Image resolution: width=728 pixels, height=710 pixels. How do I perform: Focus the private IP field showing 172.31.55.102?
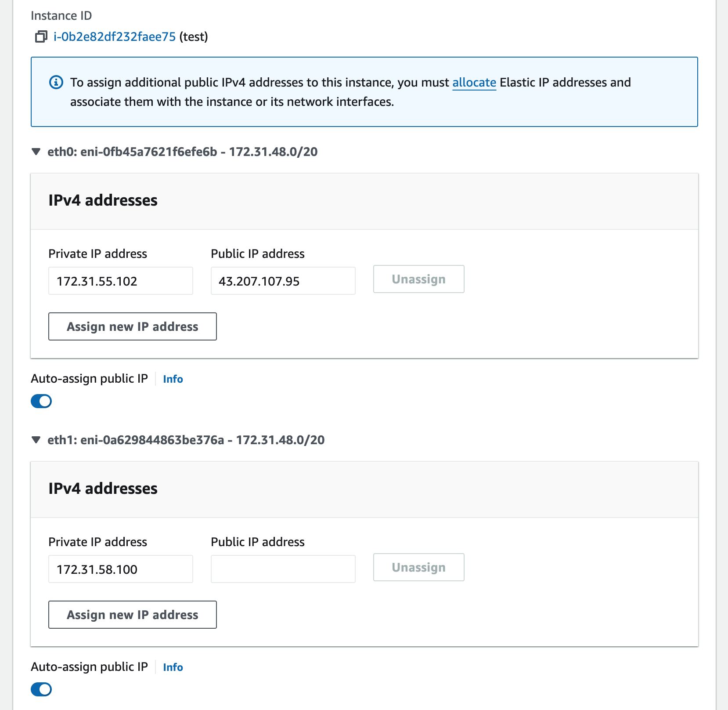120,281
